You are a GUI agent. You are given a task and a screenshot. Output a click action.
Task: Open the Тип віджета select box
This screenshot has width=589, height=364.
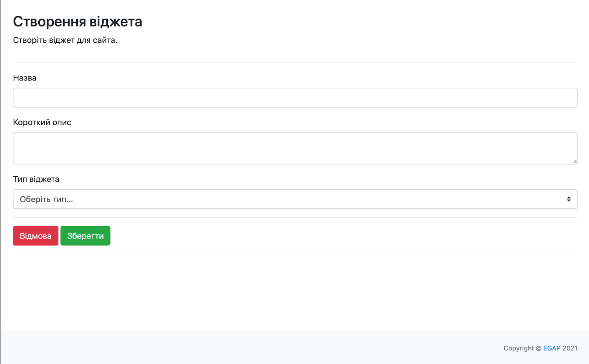point(295,199)
